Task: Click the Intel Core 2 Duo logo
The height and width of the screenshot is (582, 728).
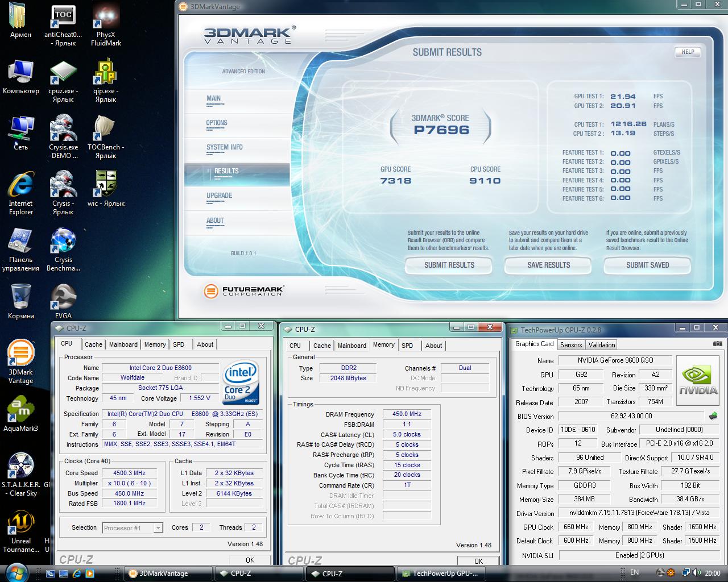Action: point(241,381)
